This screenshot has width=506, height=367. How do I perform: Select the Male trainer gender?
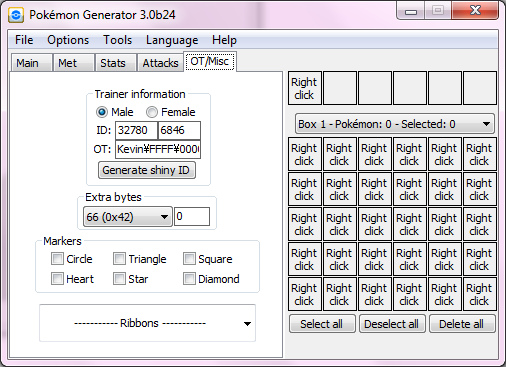click(115, 112)
